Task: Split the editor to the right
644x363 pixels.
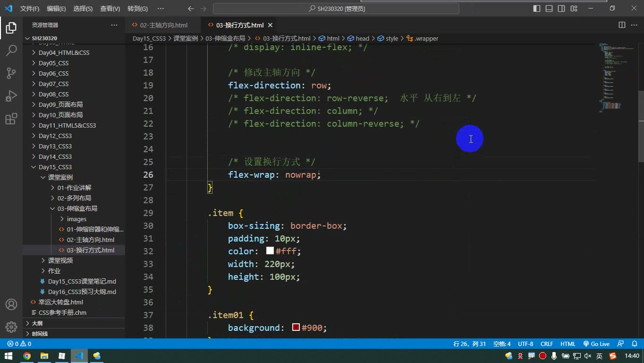Action: pos(622,25)
